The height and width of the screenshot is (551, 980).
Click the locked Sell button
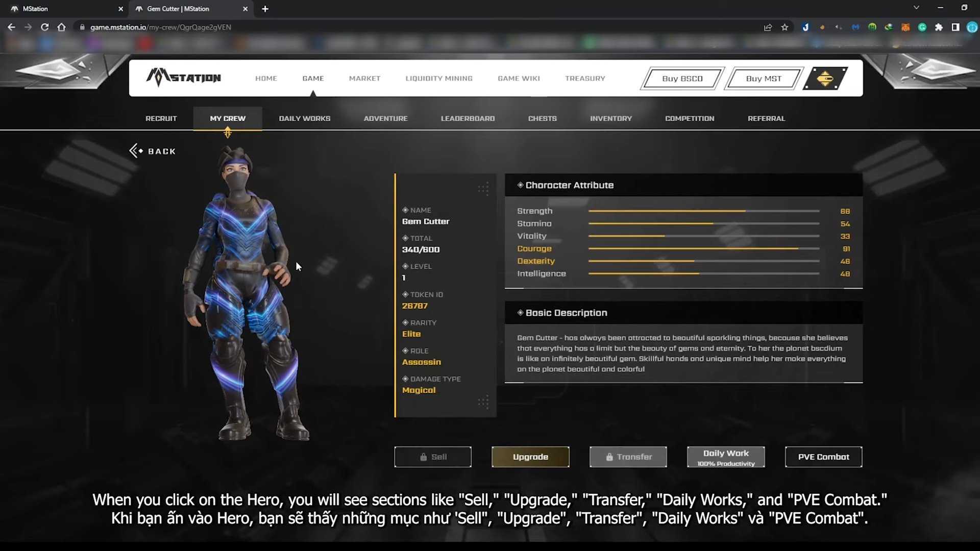coord(433,457)
